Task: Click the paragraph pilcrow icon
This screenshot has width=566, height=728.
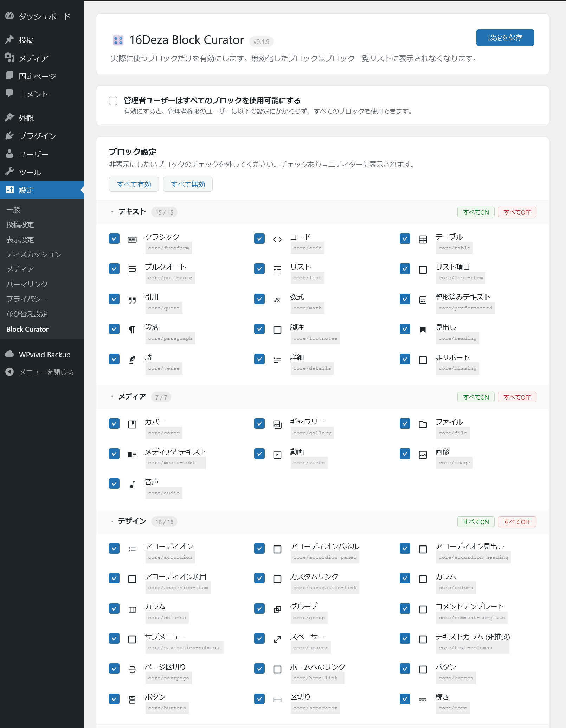Action: [132, 330]
